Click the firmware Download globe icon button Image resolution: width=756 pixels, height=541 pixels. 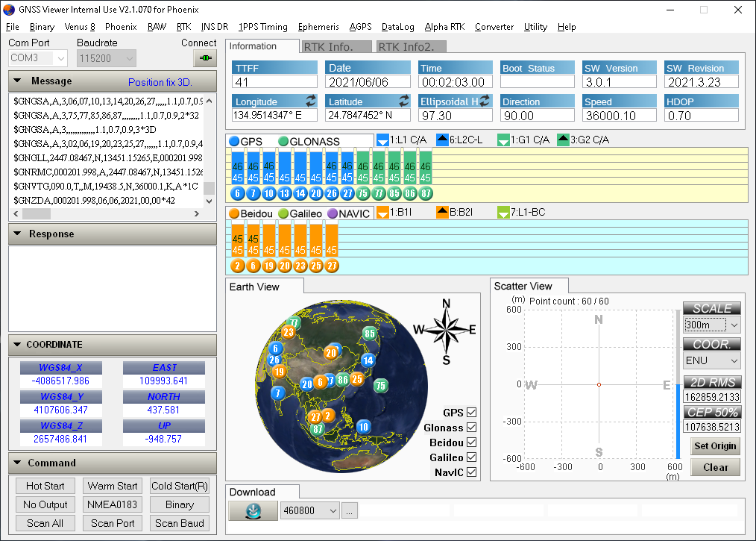[253, 510]
